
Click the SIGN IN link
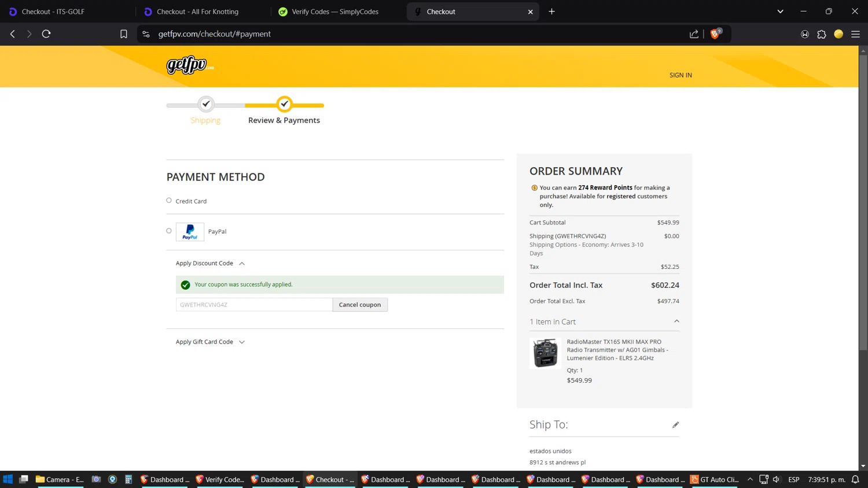(681, 75)
